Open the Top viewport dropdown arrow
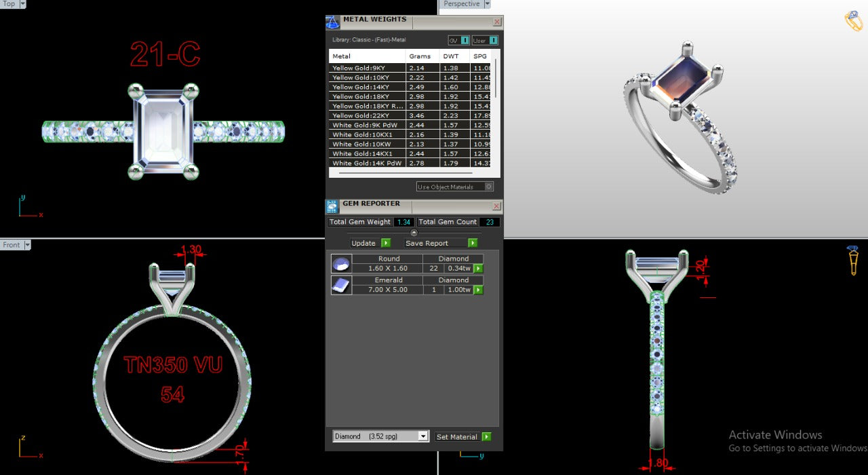The width and height of the screenshot is (868, 475). [x=23, y=3]
